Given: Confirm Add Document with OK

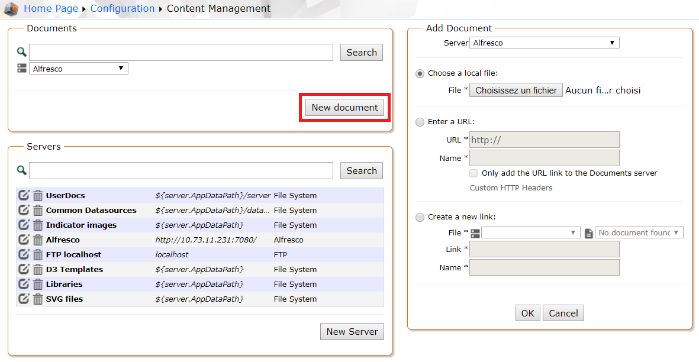Looking at the screenshot, I should point(528,313).
